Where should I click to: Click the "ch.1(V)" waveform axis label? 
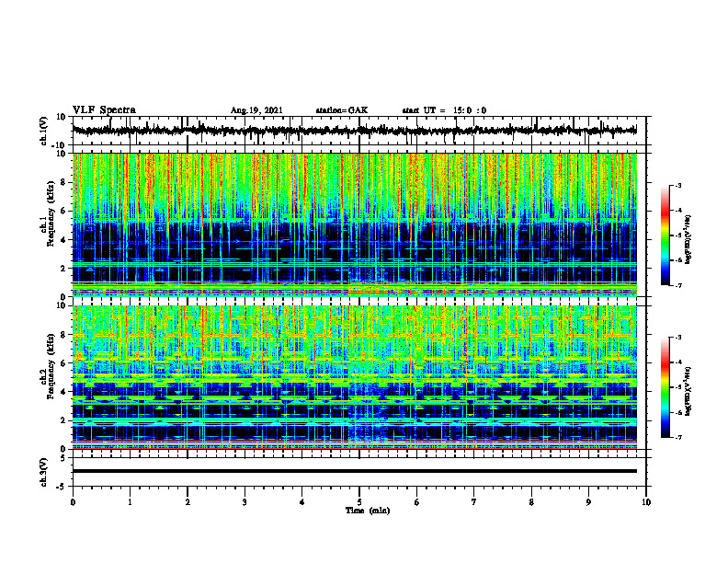pos(44,131)
